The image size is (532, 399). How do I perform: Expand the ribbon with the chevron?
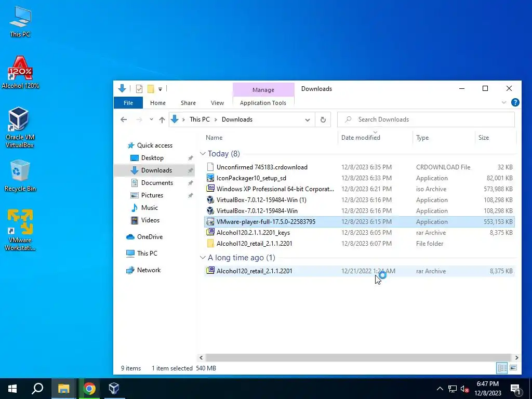(504, 102)
